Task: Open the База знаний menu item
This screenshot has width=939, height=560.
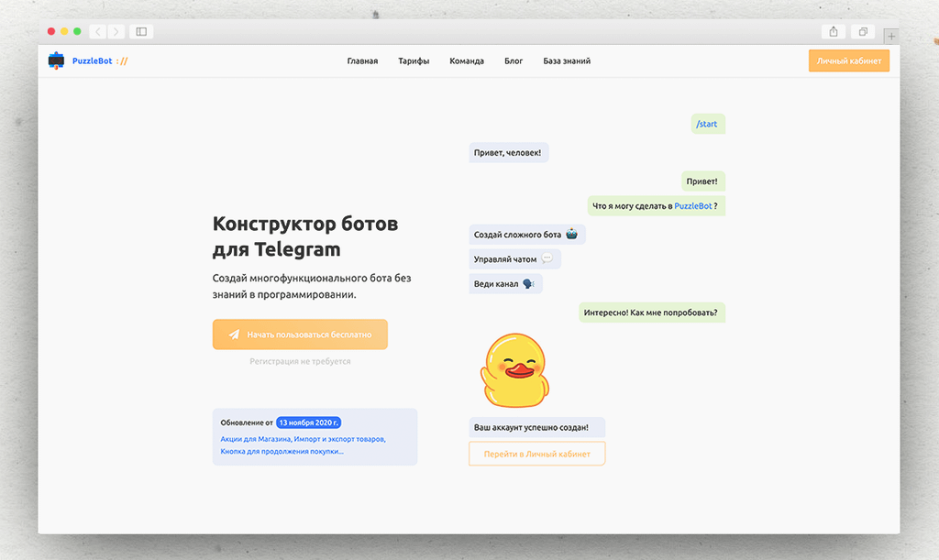Action: pos(567,61)
